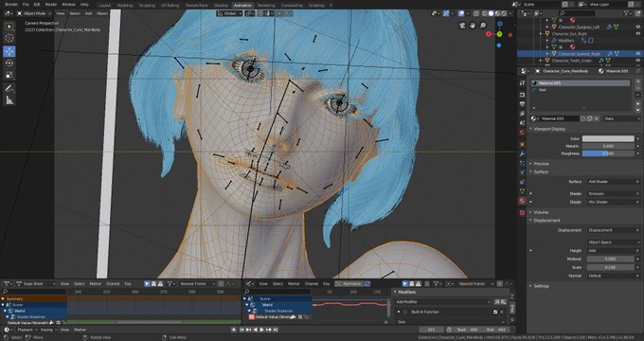Select the Measure ruler tool

[x=9, y=99]
